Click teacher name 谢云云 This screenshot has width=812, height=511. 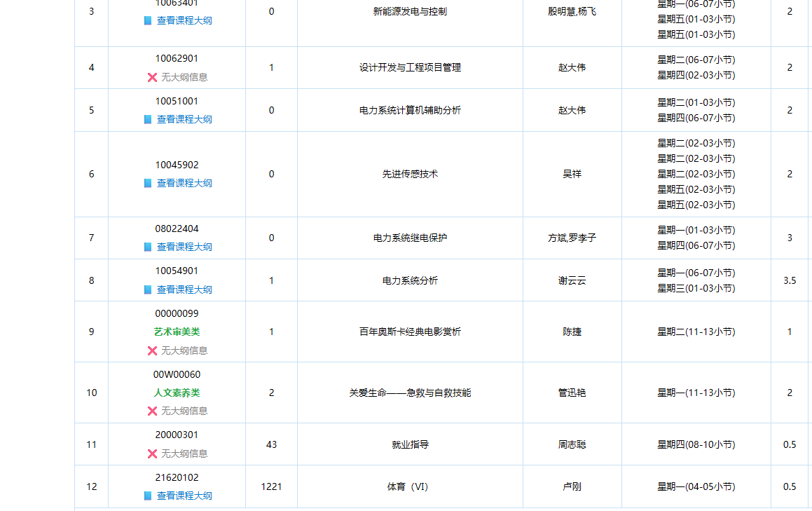tap(572, 280)
